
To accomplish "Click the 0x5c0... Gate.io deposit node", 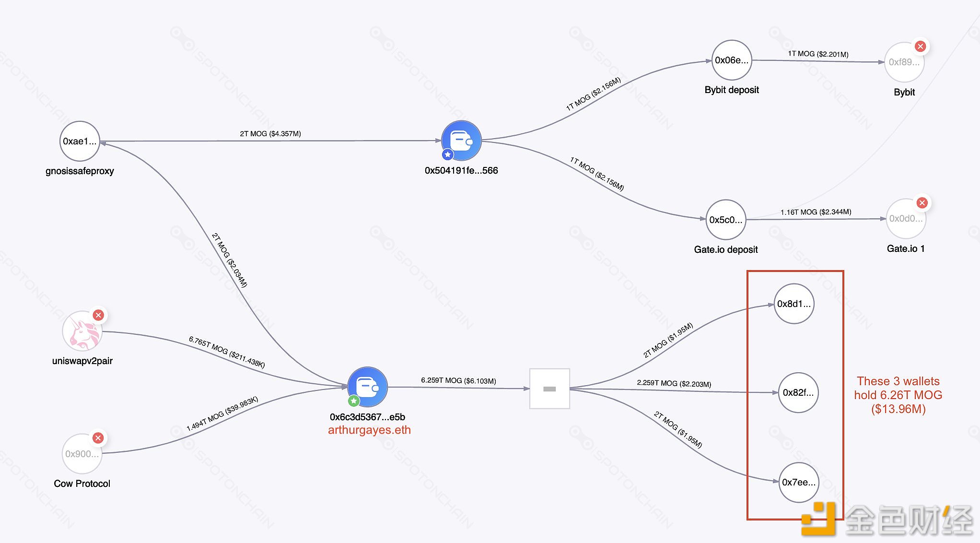I will [x=726, y=220].
